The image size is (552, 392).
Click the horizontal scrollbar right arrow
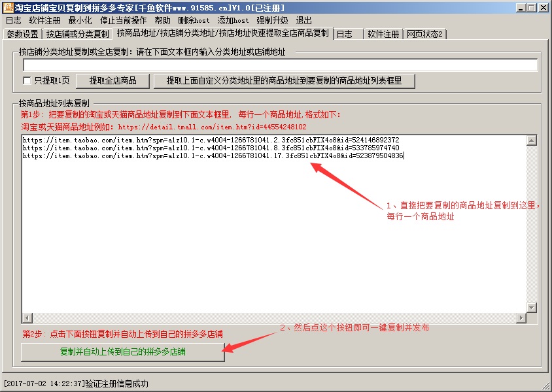[521, 318]
